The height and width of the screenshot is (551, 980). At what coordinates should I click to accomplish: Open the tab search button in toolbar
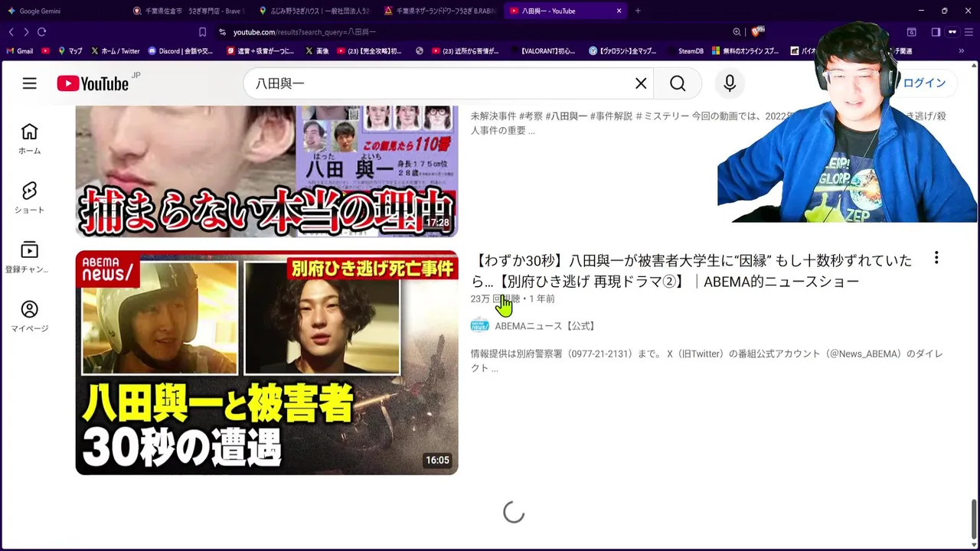912,32
